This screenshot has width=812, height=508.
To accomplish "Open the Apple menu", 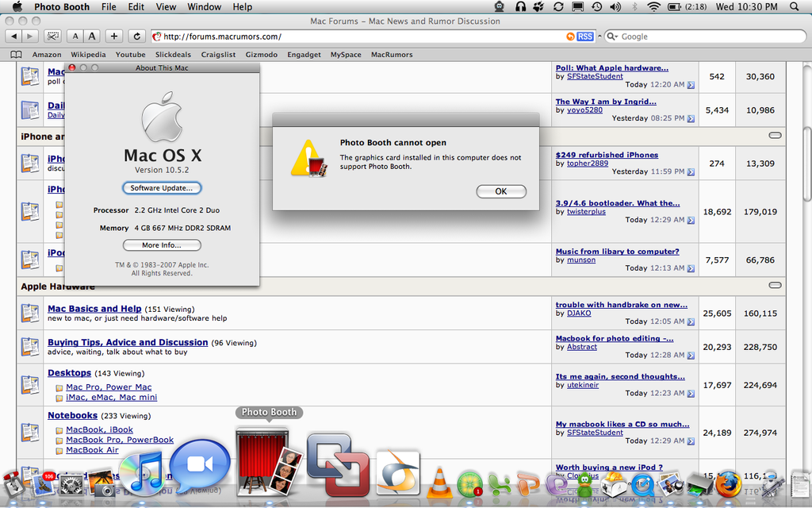I will point(17,6).
